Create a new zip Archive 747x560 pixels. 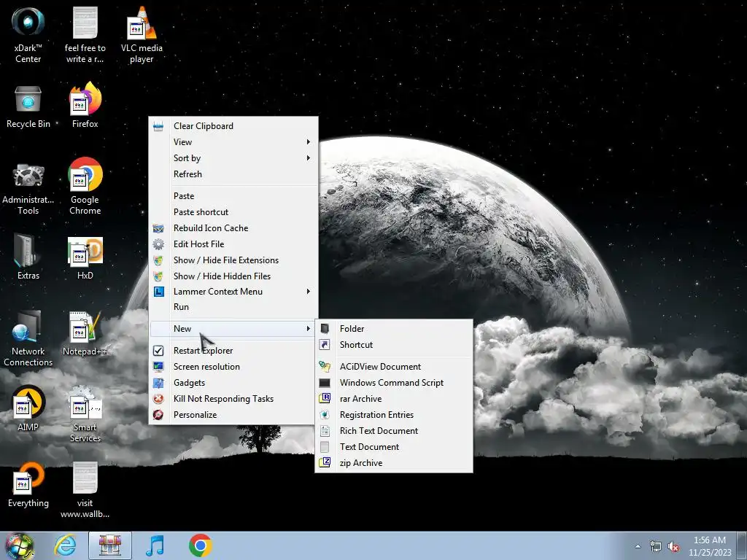394,463
